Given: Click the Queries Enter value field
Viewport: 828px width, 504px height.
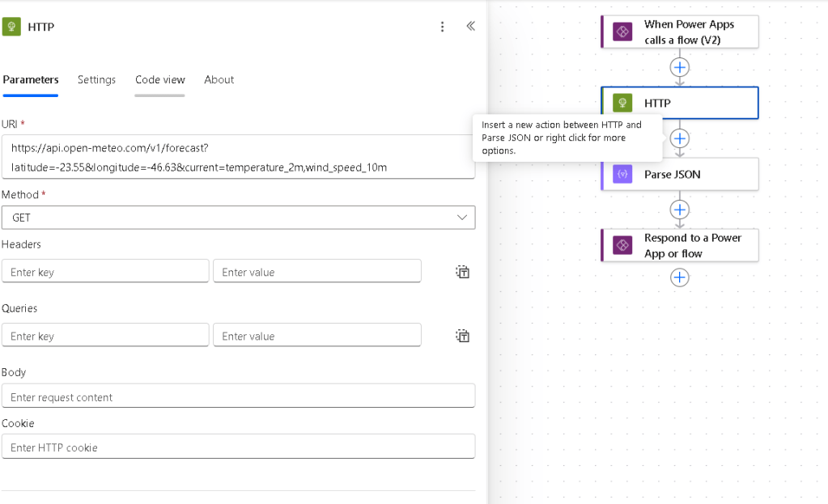Looking at the screenshot, I should (316, 336).
